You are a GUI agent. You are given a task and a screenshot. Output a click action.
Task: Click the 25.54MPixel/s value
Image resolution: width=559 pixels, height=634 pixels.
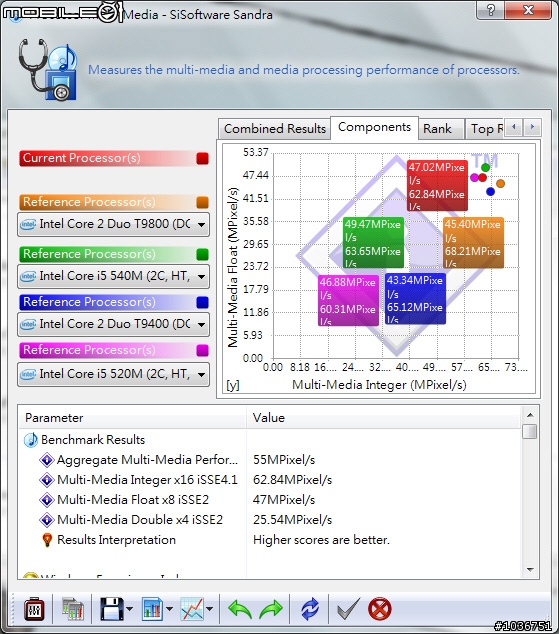[292, 520]
